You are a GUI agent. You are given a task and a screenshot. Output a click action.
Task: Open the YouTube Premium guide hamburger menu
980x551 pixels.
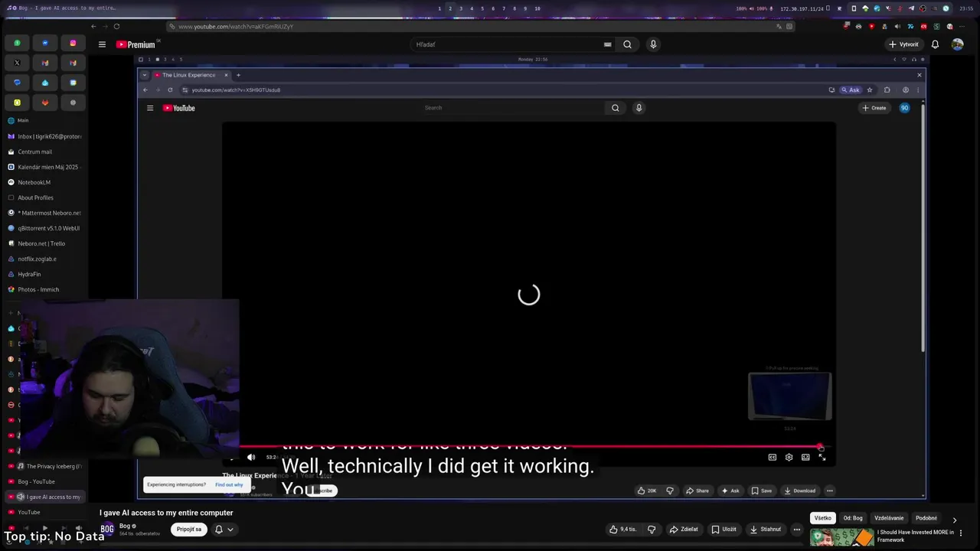pos(102,44)
